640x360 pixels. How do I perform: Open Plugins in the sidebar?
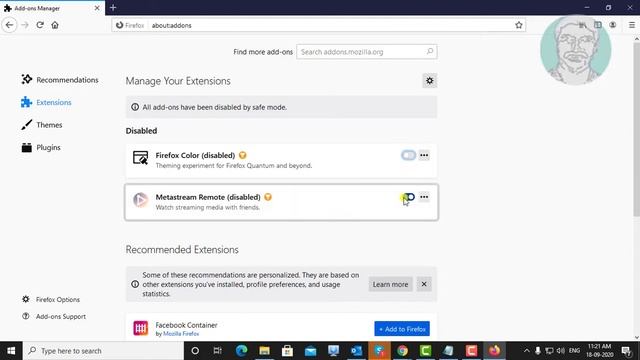click(x=41, y=147)
